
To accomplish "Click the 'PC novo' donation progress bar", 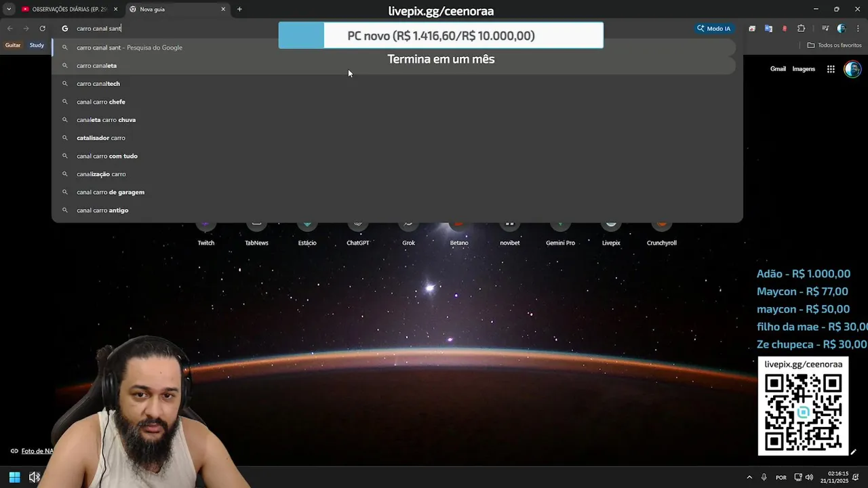I will [x=441, y=35].
